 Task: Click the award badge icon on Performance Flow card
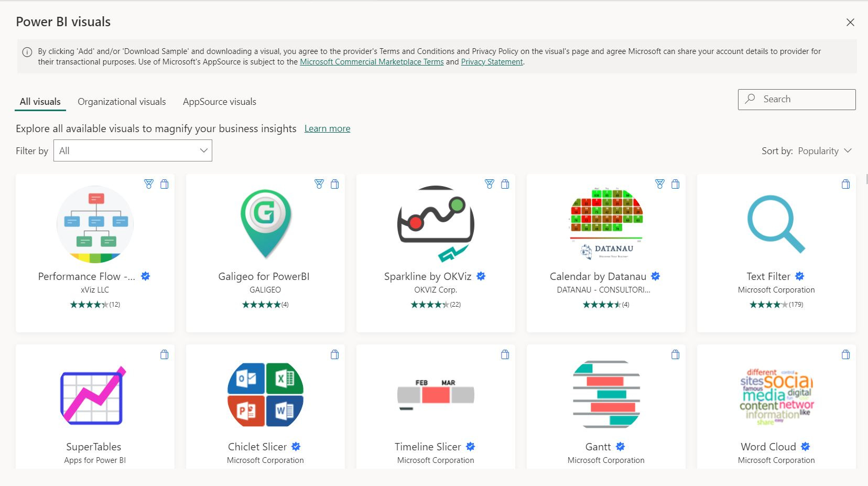click(x=149, y=184)
